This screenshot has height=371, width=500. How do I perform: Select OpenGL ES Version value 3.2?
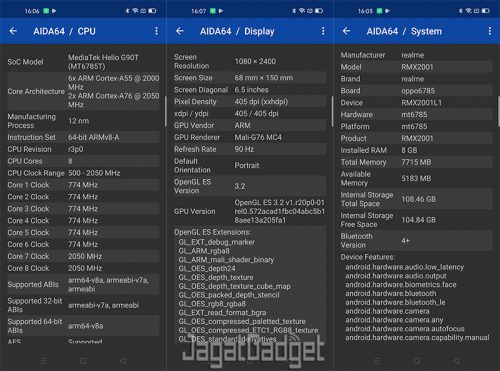point(240,186)
